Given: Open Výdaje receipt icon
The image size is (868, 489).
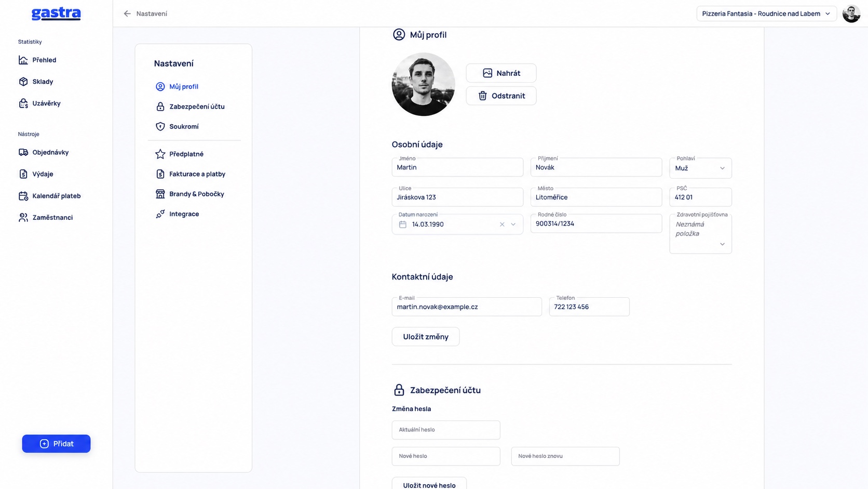Looking at the screenshot, I should coord(23,174).
